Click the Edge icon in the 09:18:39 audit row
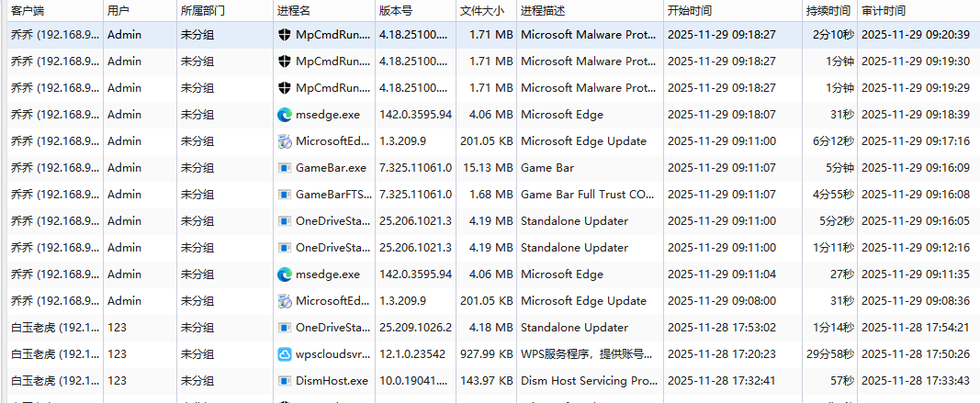 pos(285,115)
